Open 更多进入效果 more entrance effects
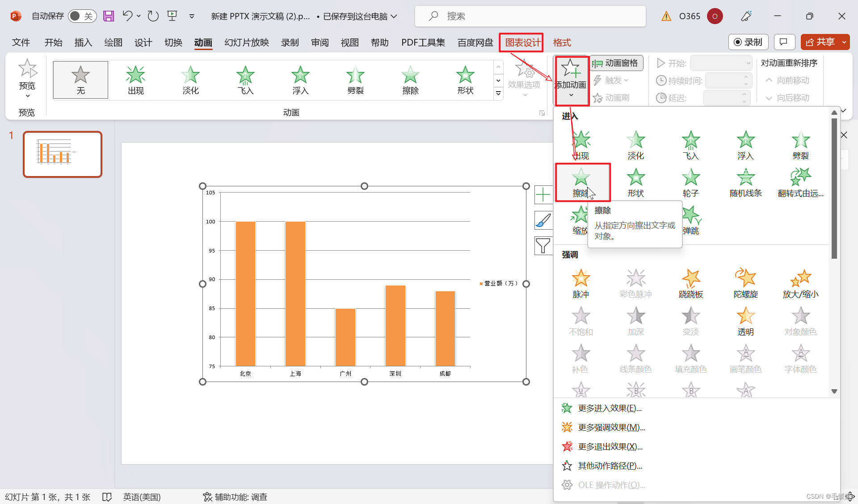The image size is (858, 504). pyautogui.click(x=610, y=408)
